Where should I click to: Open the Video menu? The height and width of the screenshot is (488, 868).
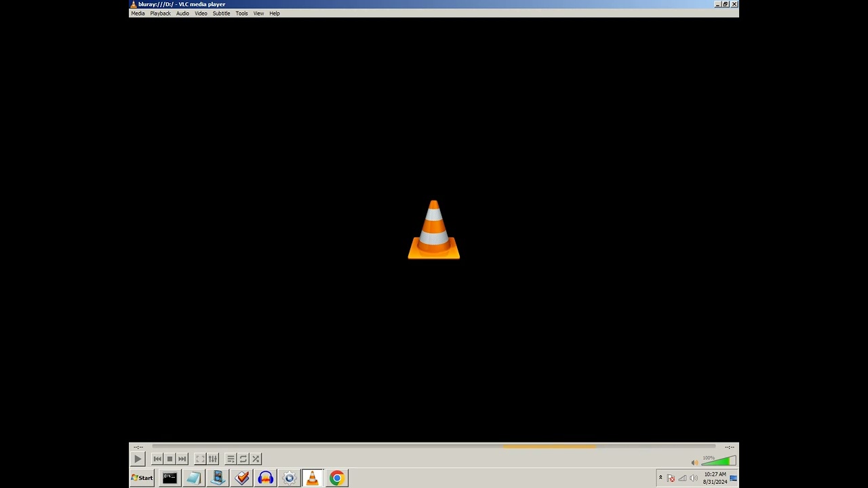[201, 14]
